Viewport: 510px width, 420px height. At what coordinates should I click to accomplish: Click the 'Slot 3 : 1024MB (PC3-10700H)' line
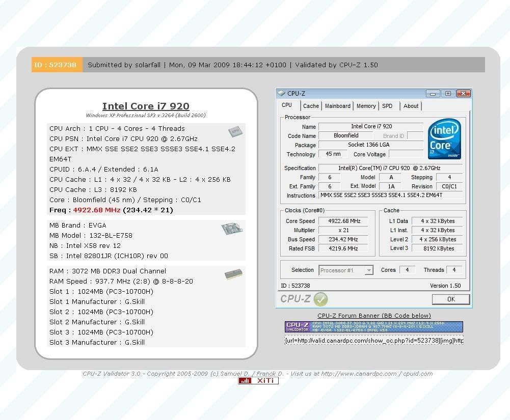[101, 332]
